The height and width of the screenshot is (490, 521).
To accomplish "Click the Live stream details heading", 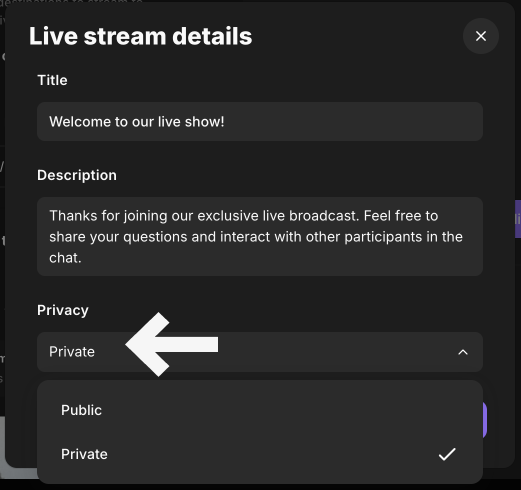I will (140, 36).
